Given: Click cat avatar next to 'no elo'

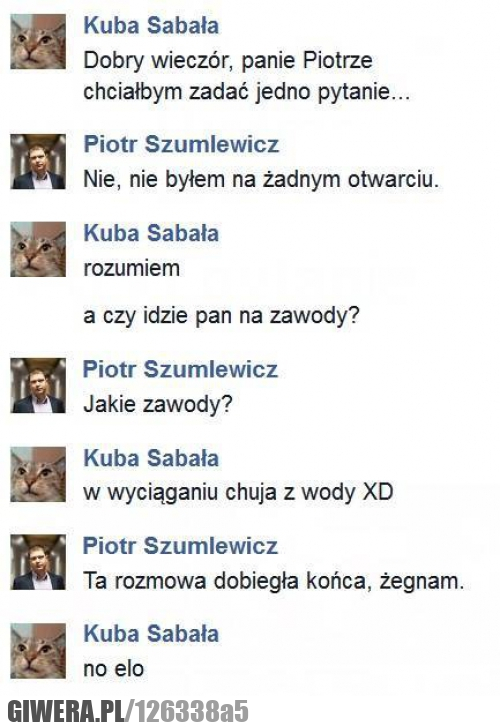Looking at the screenshot, I should click(x=38, y=650).
